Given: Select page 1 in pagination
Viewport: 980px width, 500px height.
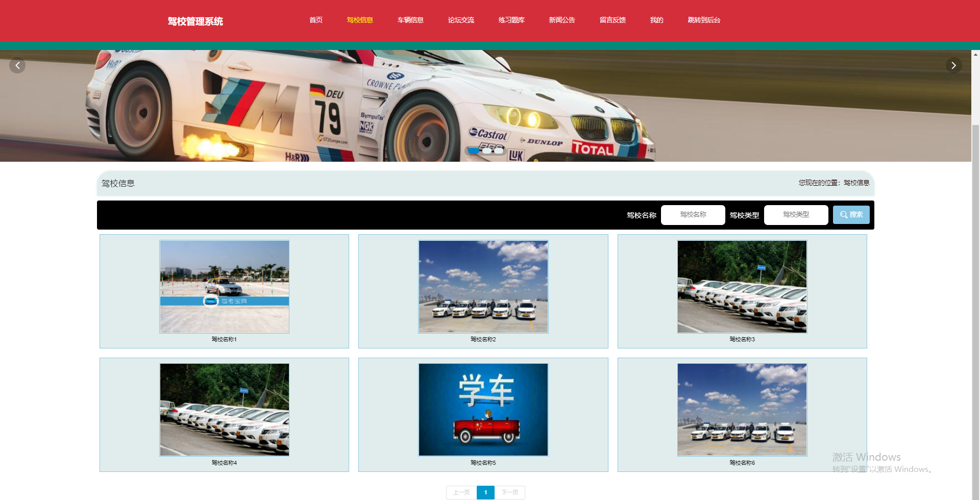Looking at the screenshot, I should coord(485,492).
